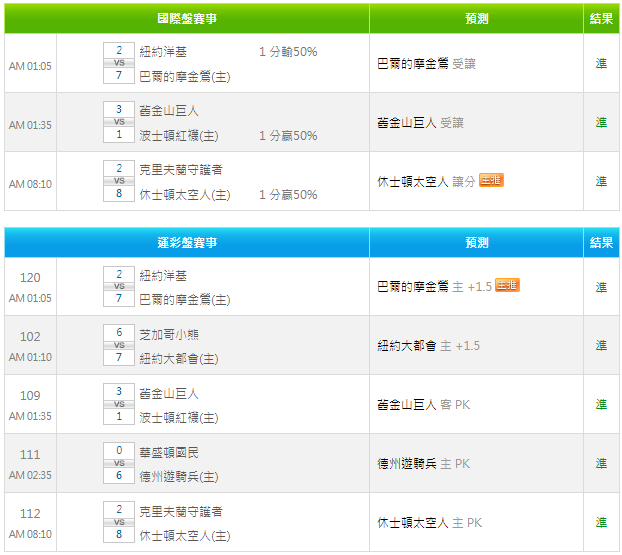This screenshot has height=555, width=622.
Task: Select 克里夫蘭守護者 in game 112 row
Action: click(x=181, y=511)
